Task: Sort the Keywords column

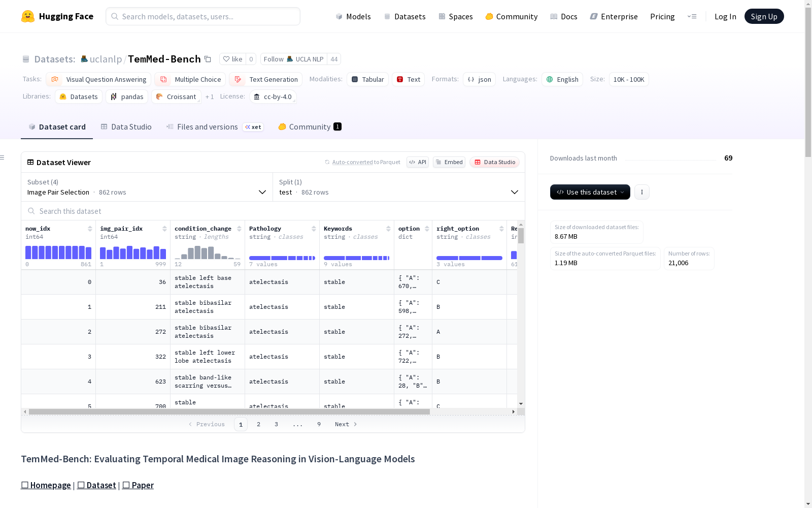Action: (x=388, y=229)
